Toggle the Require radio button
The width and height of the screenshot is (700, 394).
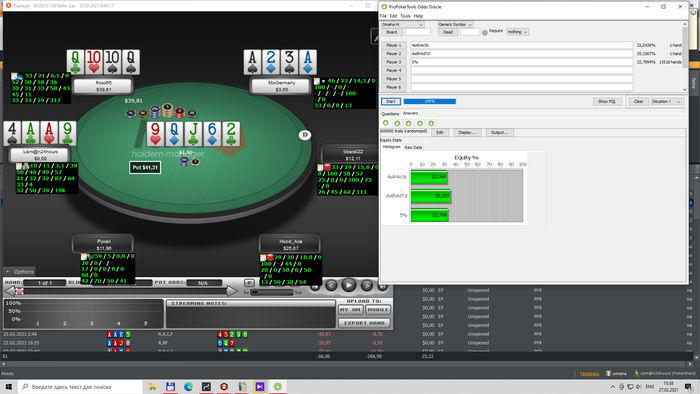485,33
